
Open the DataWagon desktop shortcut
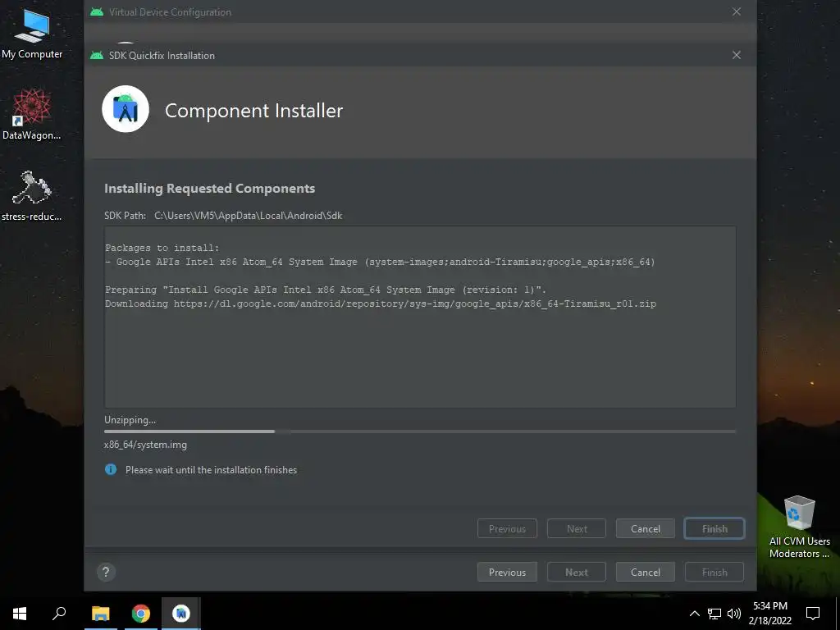(32, 113)
